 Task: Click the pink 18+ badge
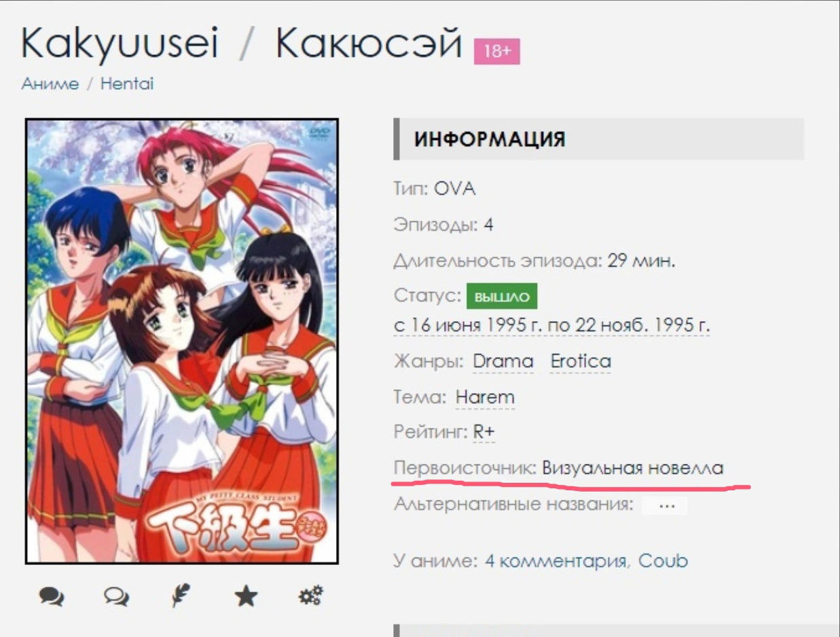(x=497, y=52)
